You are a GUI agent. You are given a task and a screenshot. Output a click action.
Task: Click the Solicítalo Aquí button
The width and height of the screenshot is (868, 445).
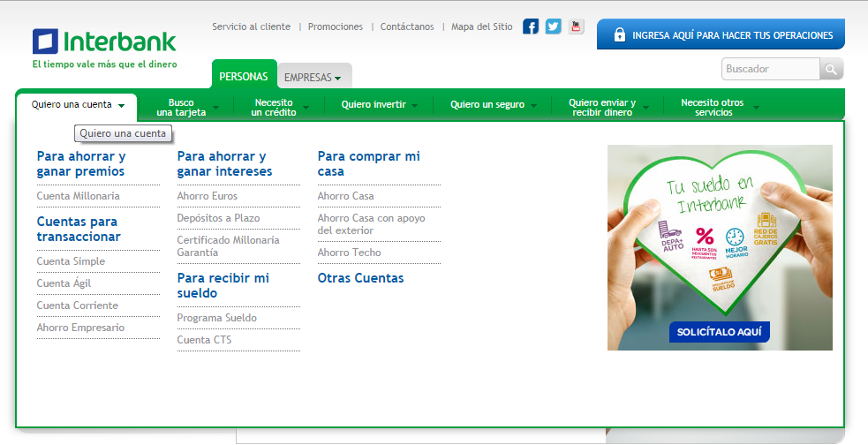coord(719,332)
